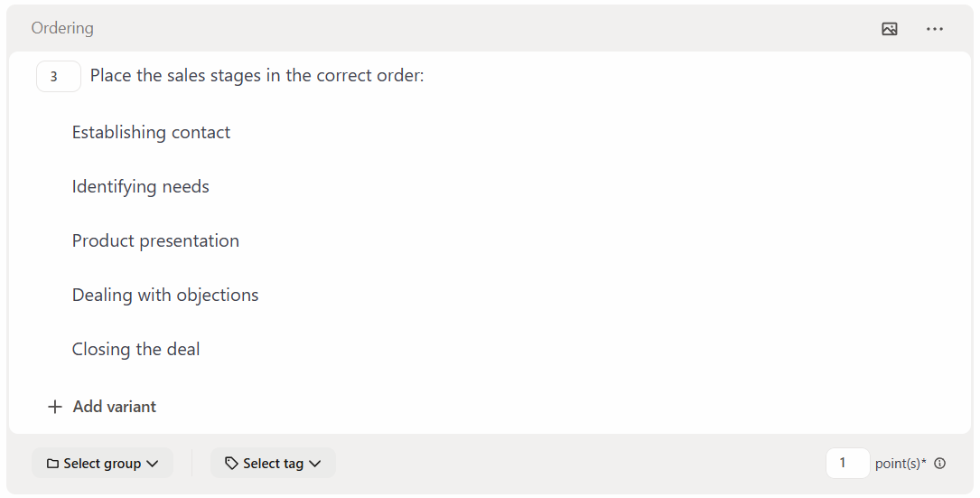Click the tag icon in Select tag
The width and height of the screenshot is (980, 498).
[x=231, y=464]
